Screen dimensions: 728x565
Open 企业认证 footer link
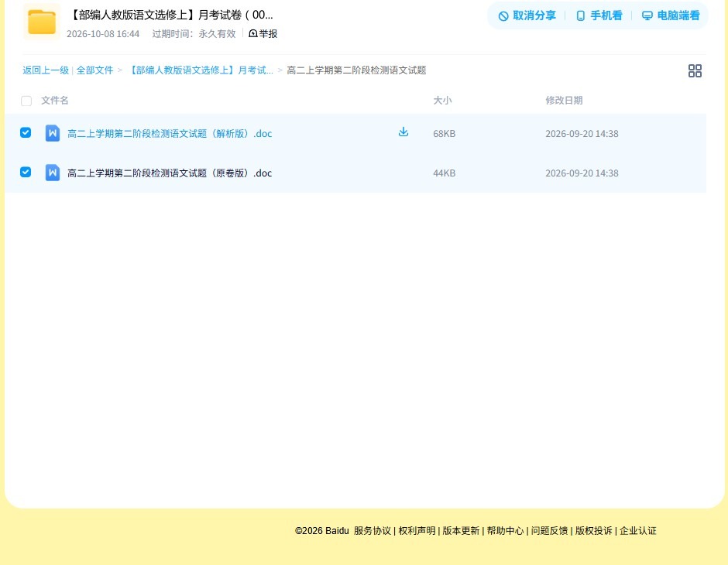click(638, 531)
